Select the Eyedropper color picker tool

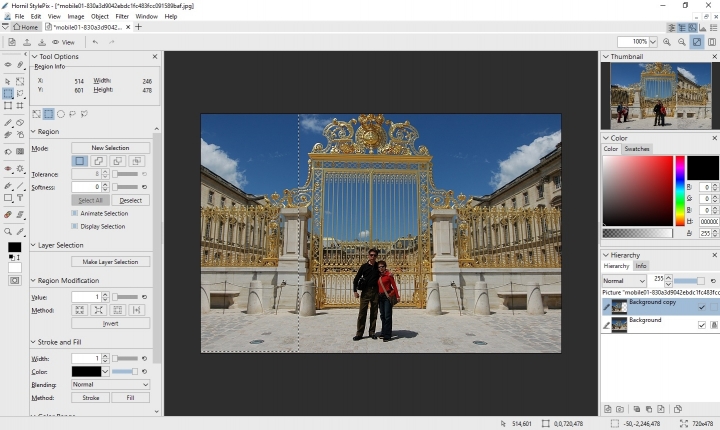click(20, 232)
